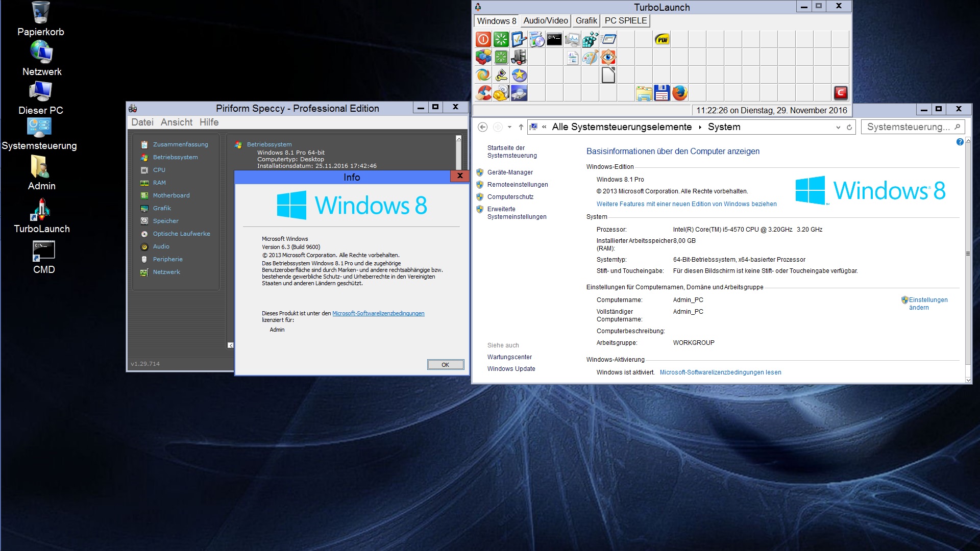Open Geräte-Manager in System window
The image size is (980, 551).
coord(509,172)
